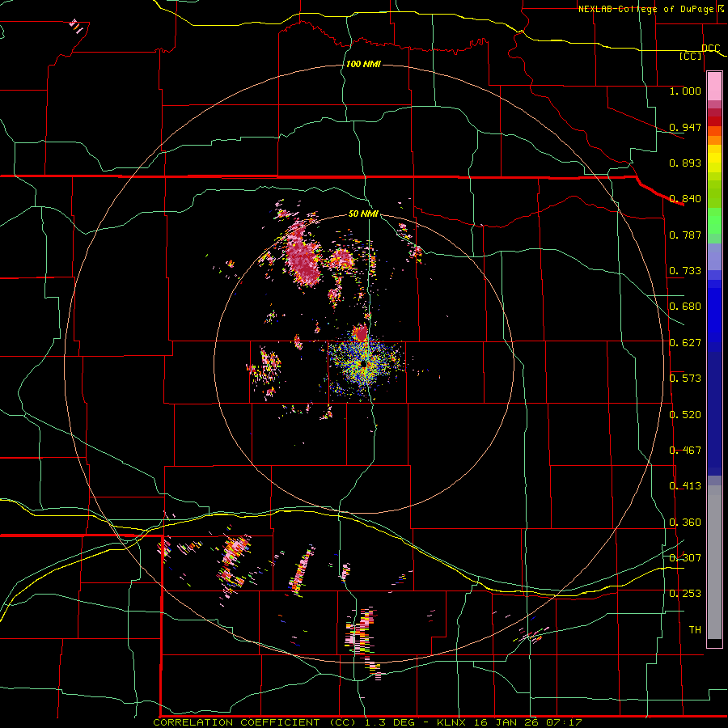Viewport: 728px width, 728px height.
Task: Click the round pink echo beside the large crimson one
Action: (x=343, y=259)
